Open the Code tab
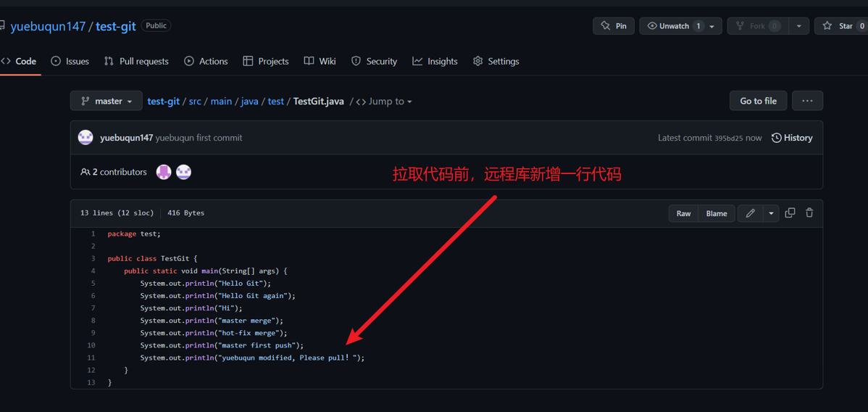 pos(19,62)
